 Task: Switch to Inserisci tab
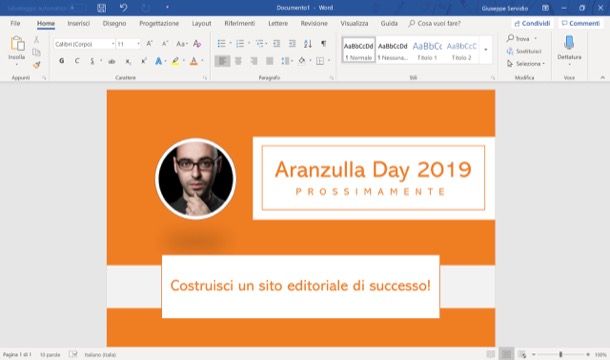pos(79,23)
